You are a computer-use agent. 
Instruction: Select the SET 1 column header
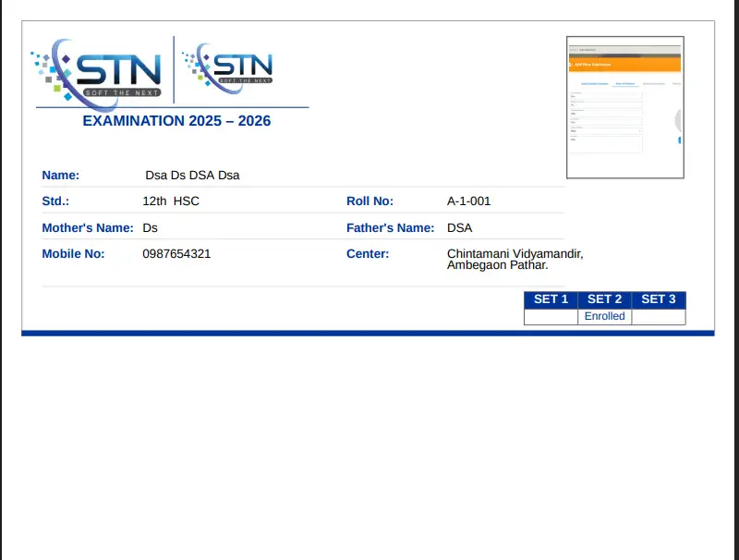click(551, 299)
